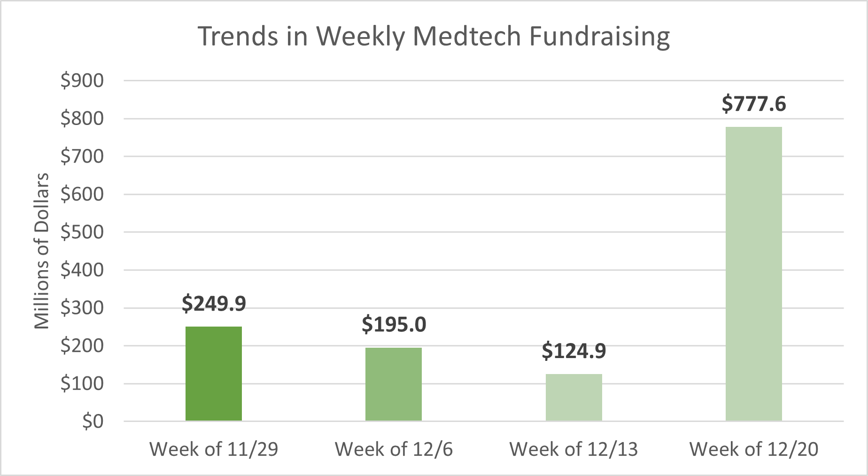Viewport: 868px width, 476px height.
Task: Click the 'Week of 12/13' axis label
Action: (573, 449)
